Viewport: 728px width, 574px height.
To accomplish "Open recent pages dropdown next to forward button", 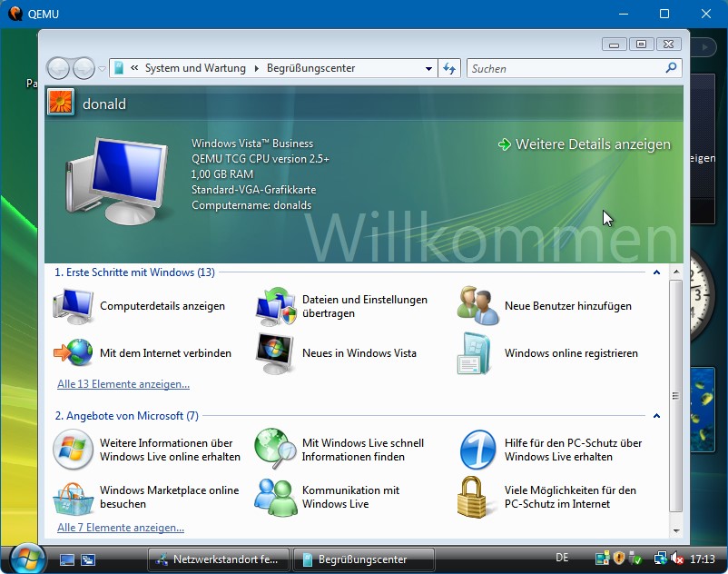I will (x=102, y=69).
